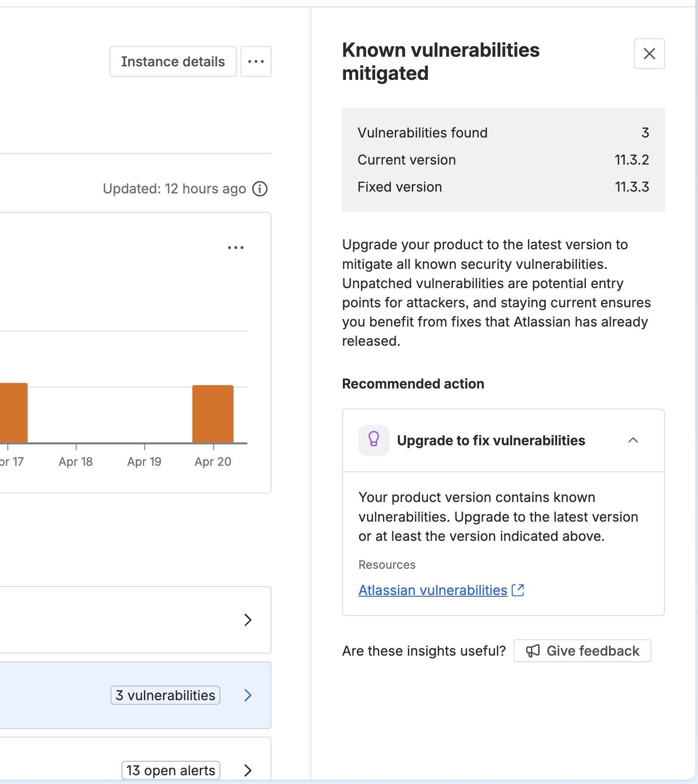
Task: Follow the Atlassian vulnerabilities link
Action: coord(433,590)
